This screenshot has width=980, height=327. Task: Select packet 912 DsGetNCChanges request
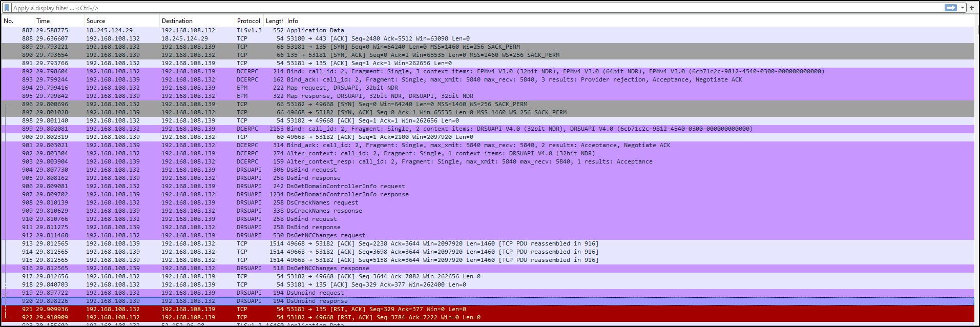tap(326, 235)
